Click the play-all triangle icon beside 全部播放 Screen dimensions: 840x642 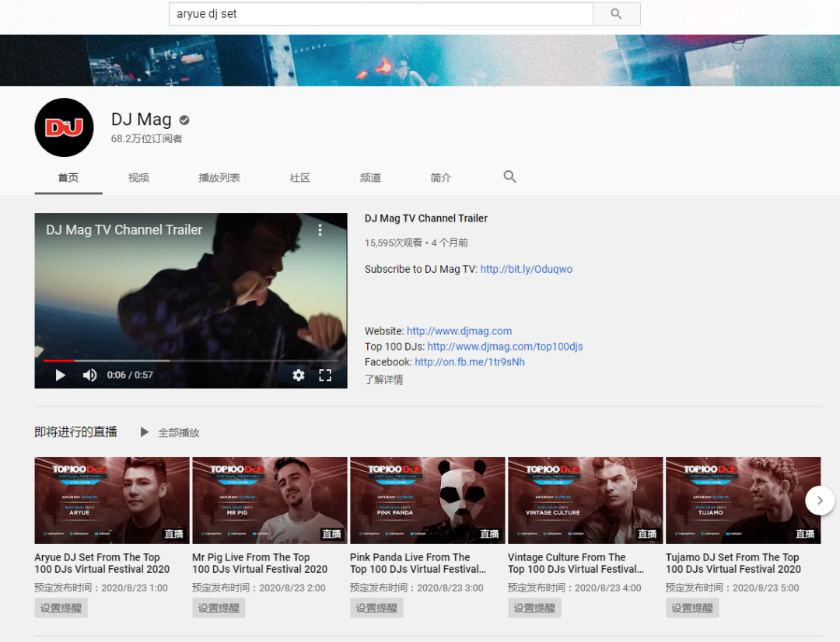tap(144, 432)
